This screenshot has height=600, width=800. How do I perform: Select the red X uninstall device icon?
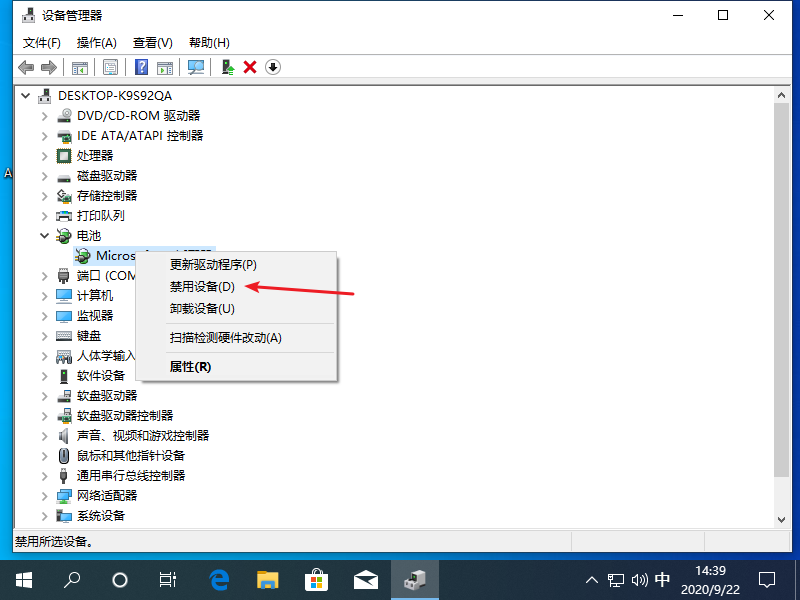coord(250,67)
